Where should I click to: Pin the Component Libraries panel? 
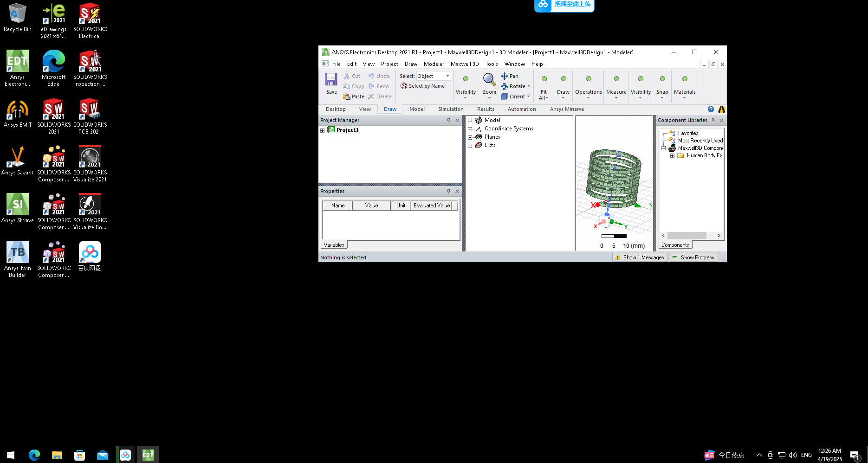(x=713, y=120)
